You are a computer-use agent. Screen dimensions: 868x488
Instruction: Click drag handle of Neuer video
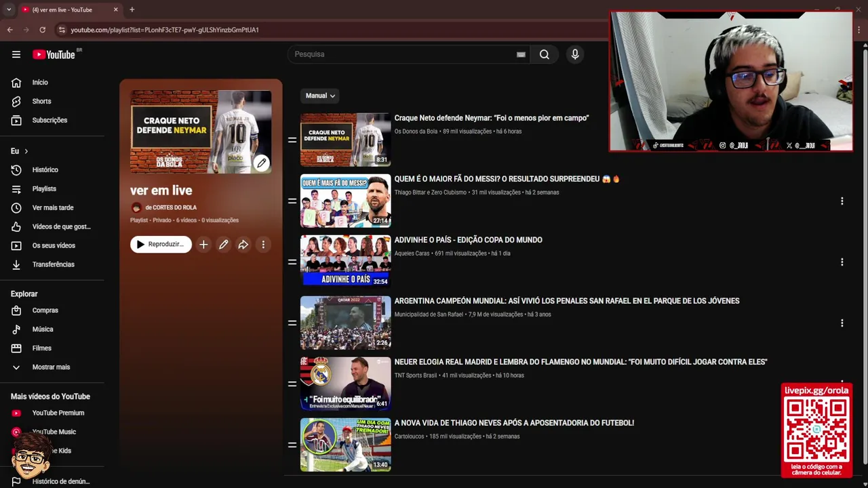click(292, 384)
